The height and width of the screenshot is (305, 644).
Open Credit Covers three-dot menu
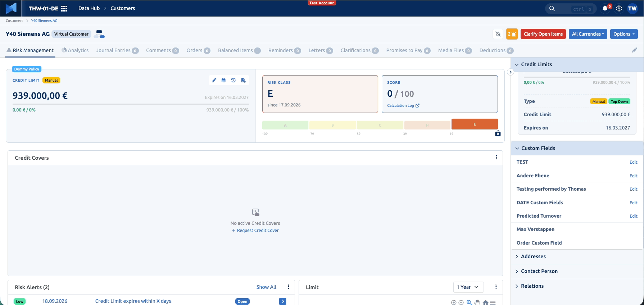[496, 158]
